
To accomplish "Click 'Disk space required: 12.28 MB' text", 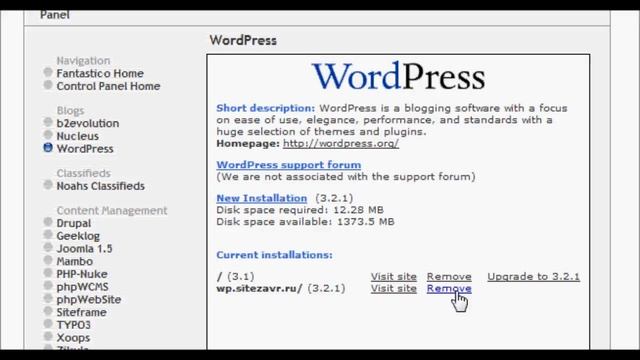I will click(x=300, y=210).
